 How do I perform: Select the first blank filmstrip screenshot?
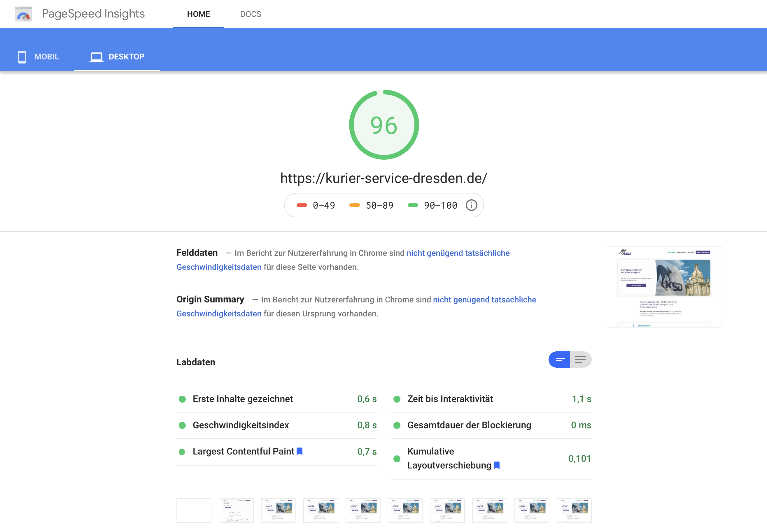194,510
